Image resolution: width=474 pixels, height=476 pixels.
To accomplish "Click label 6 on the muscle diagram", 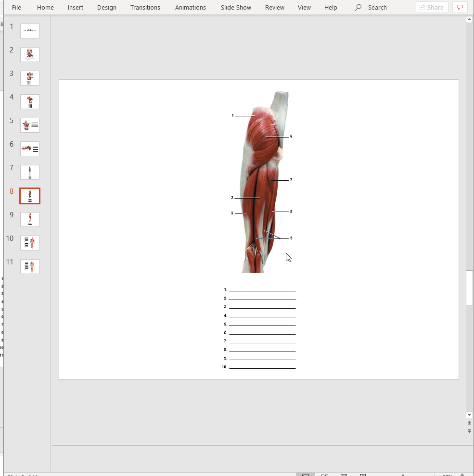I will (291, 136).
